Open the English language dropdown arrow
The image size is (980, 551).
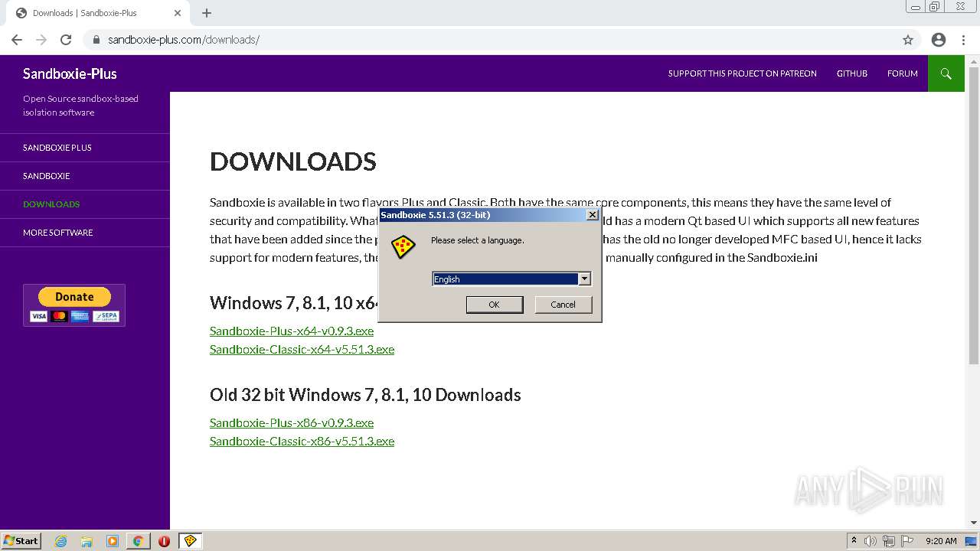coord(584,279)
